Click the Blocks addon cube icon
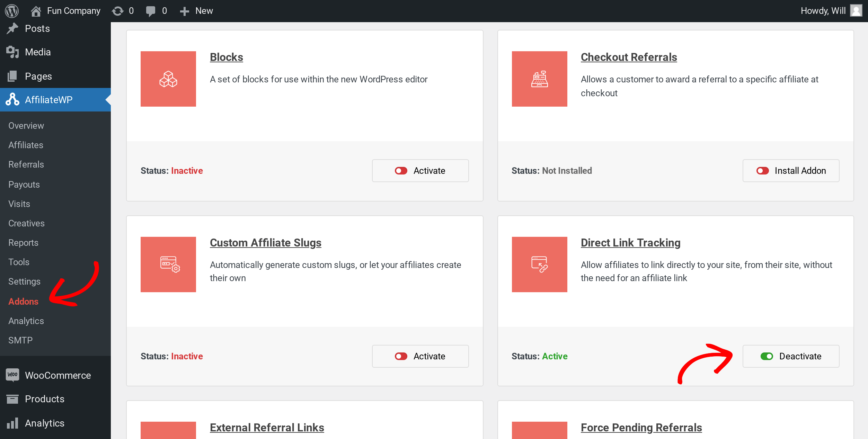Viewport: 868px width, 439px height. [x=168, y=79]
